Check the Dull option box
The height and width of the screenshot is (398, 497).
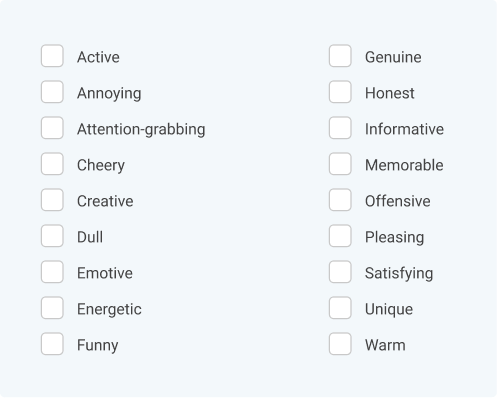coord(52,236)
